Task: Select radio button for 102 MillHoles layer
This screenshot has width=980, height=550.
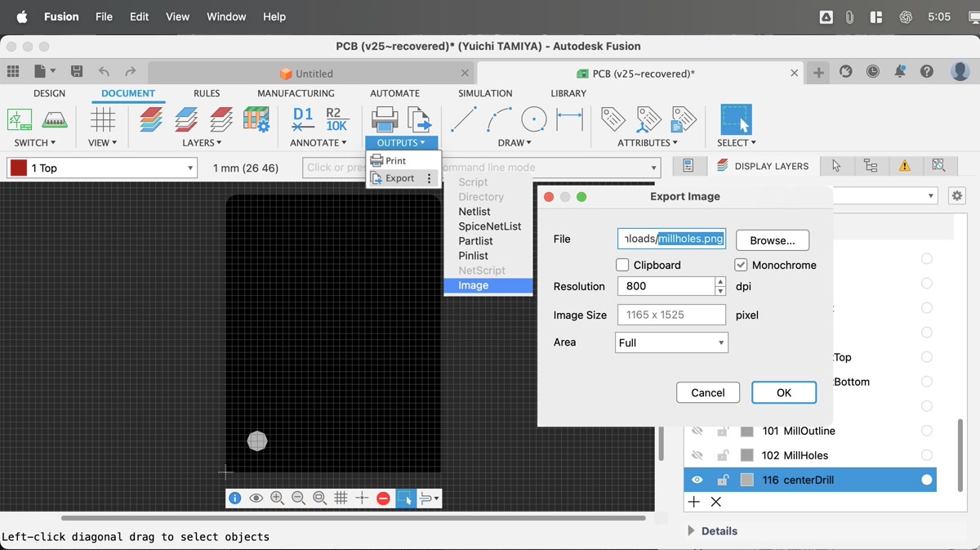Action: pyautogui.click(x=927, y=455)
